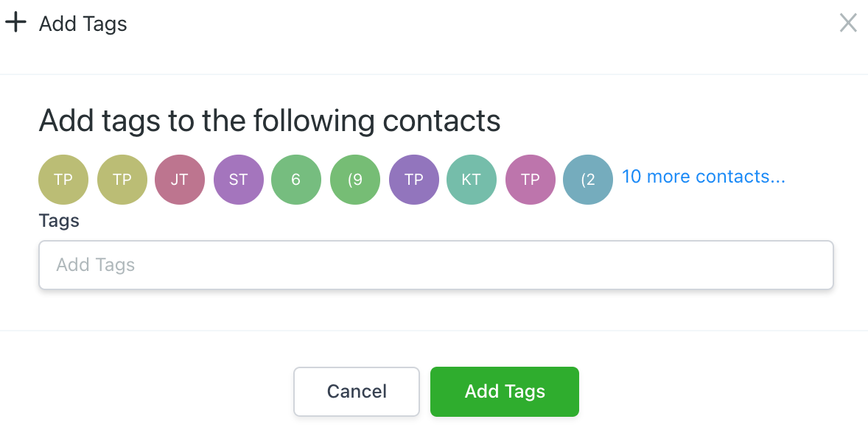This screenshot has width=868, height=433.
Task: Focus the Add Tags input field
Action: (435, 265)
